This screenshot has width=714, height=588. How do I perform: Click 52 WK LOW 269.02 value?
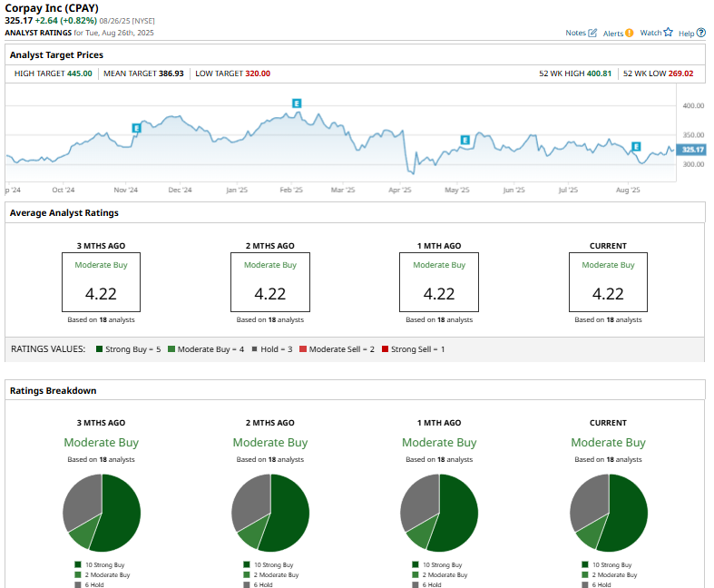(680, 73)
